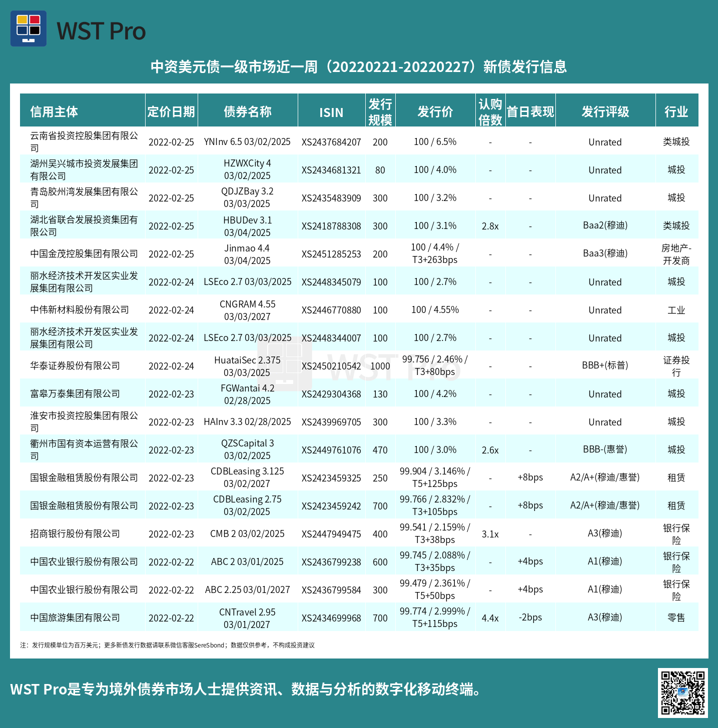Select ISIN XS2423459325
The height and width of the screenshot is (728, 718).
[x=331, y=478]
